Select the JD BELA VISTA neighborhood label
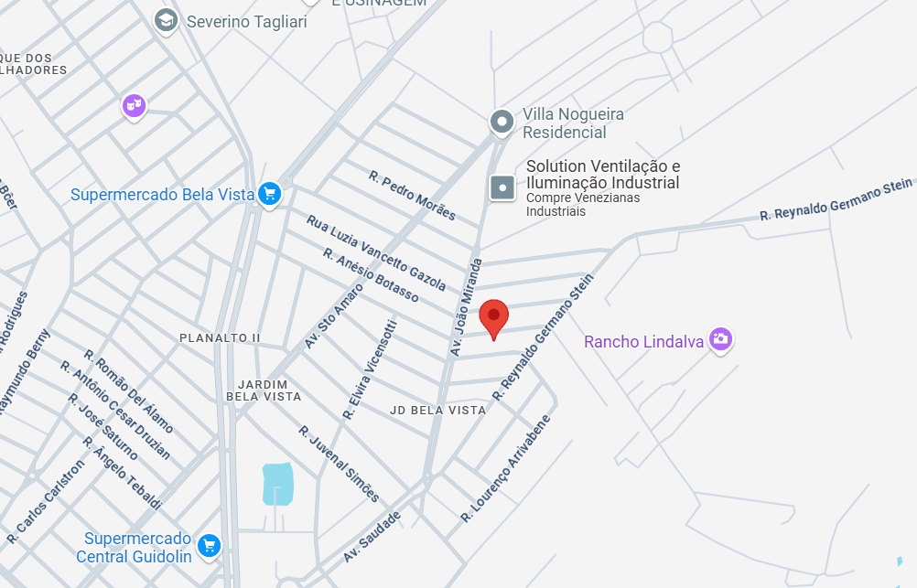917x588 pixels. coord(438,411)
